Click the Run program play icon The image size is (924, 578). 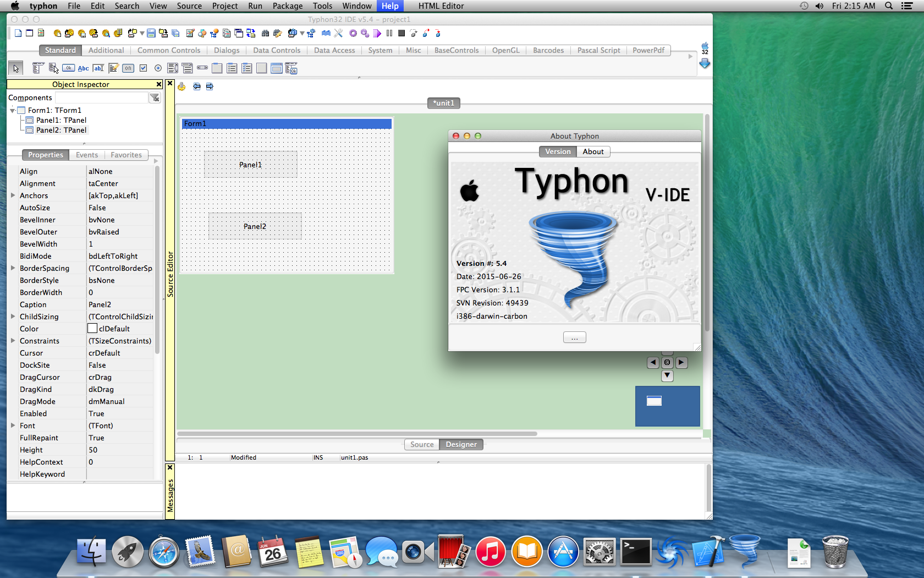click(377, 34)
